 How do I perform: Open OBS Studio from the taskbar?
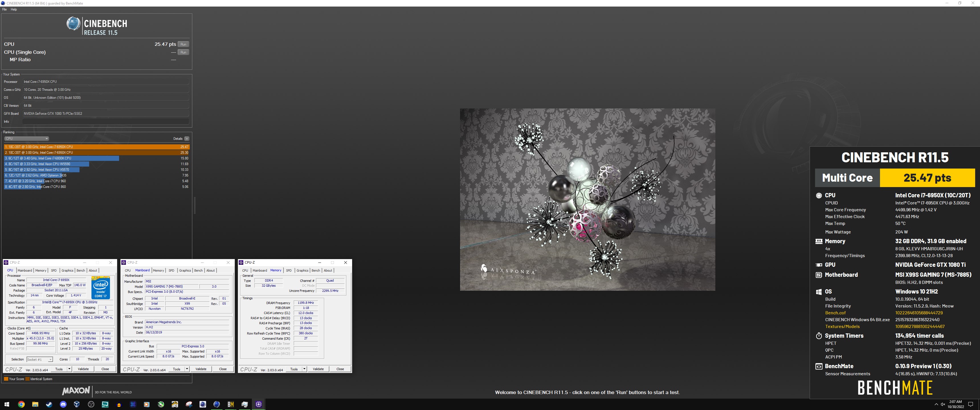(91, 404)
